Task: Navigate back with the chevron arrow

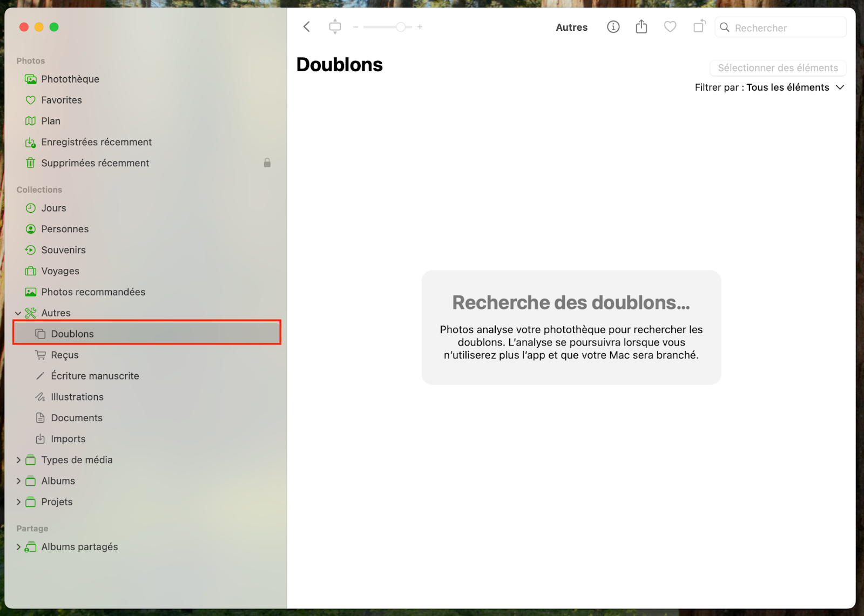Action: point(306,26)
